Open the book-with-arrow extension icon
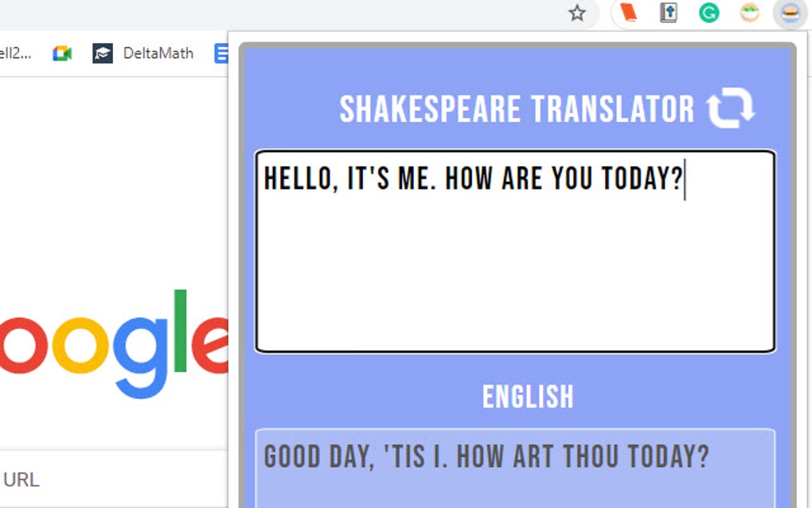The image size is (812, 508). pyautogui.click(x=668, y=13)
